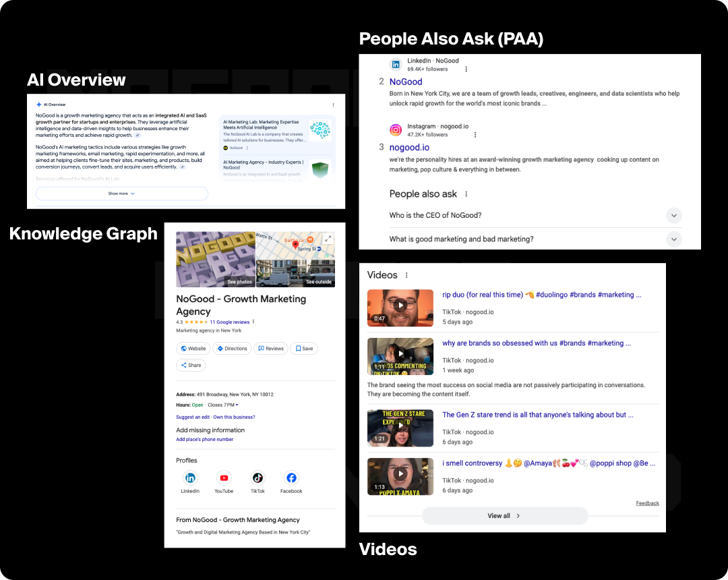Play the 'rip duo' video thumbnail
Image resolution: width=728 pixels, height=580 pixels.
point(400,308)
